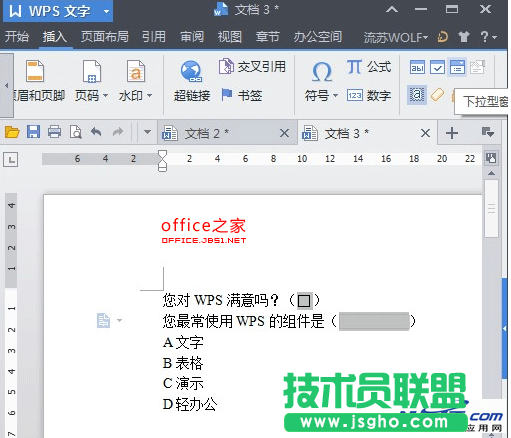Click the vertical scrollbar thumb

point(491,209)
